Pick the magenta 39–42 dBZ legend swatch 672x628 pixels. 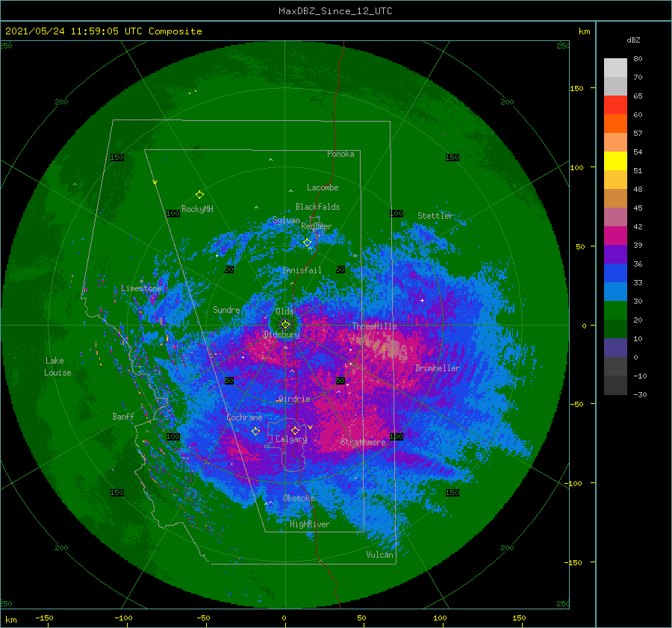pos(615,236)
